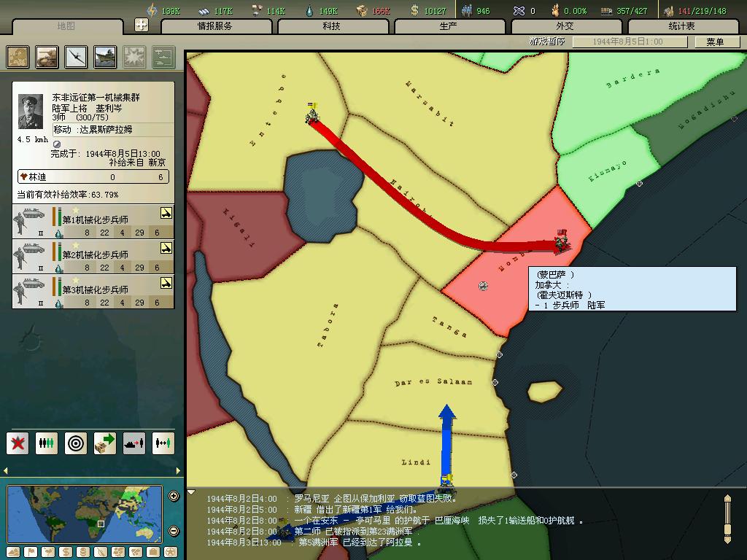This screenshot has height=560, width=747.
Task: Click the minimap zoom-in plus button
Action: pos(174,497)
